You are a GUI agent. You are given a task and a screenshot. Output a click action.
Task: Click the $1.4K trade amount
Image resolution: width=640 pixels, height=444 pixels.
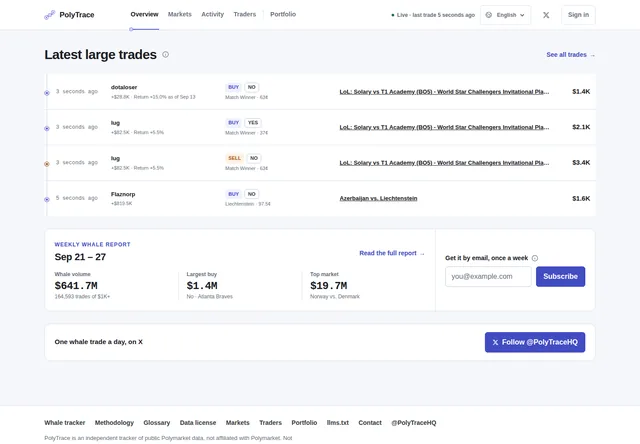[581, 92]
